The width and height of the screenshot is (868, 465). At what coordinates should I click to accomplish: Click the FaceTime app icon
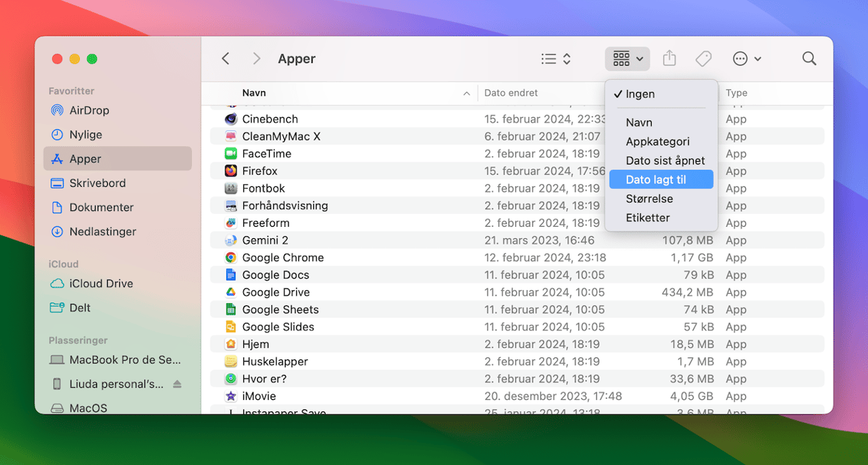point(231,153)
